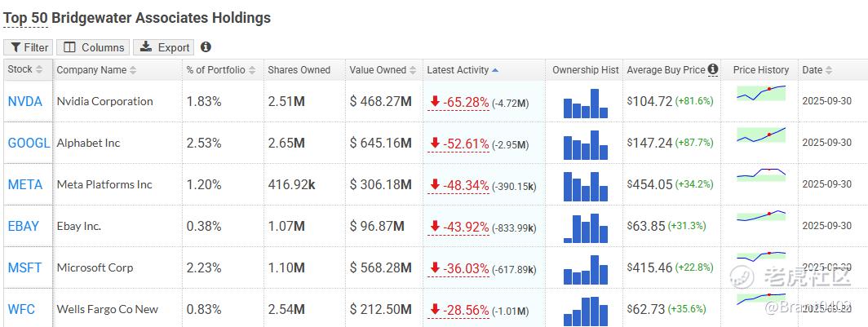The image size is (868, 327).
Task: Click the GOOGL price history sparkline
Action: 761,135
